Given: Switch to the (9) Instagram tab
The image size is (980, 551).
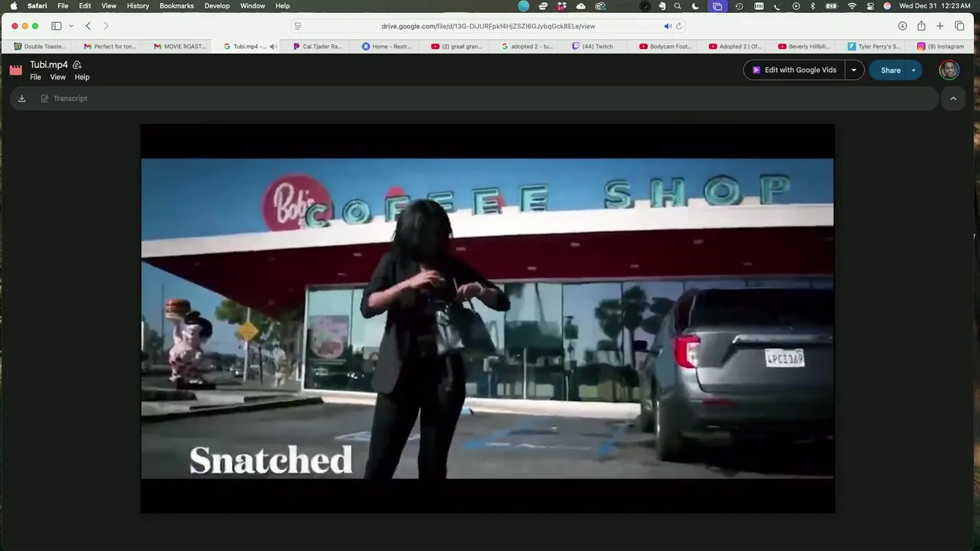Looking at the screenshot, I should pyautogui.click(x=941, y=46).
